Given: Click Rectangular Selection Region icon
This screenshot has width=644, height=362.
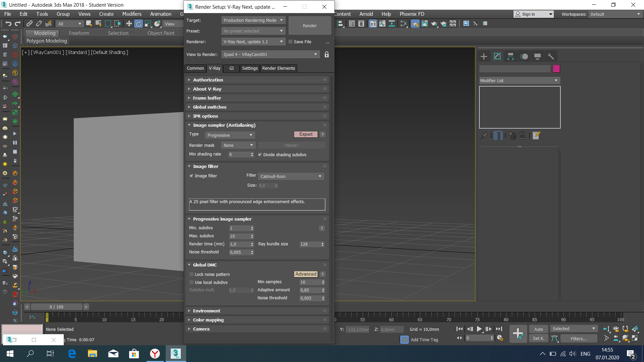Looking at the screenshot, I should [108, 23].
